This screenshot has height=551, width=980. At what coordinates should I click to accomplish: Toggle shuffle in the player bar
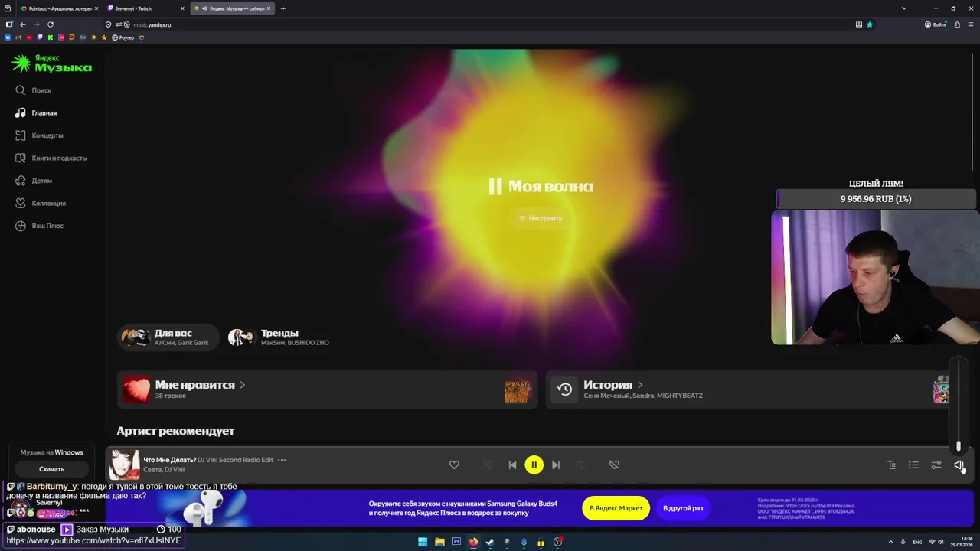coord(487,465)
